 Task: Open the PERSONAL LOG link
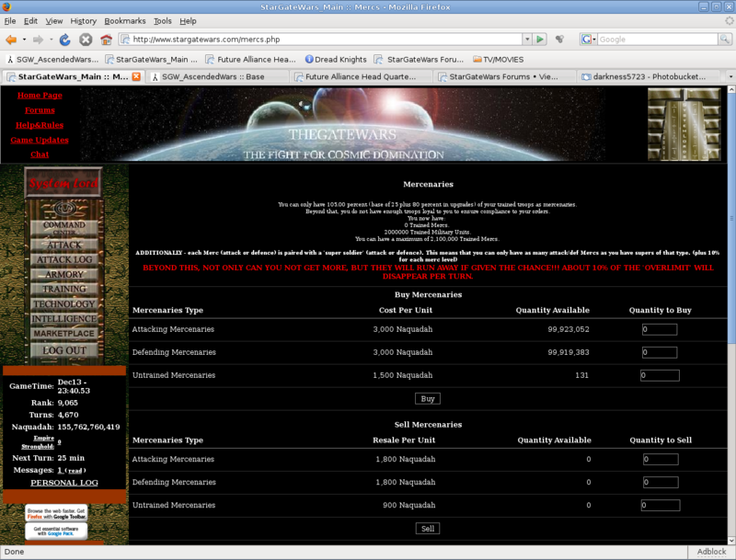63,482
